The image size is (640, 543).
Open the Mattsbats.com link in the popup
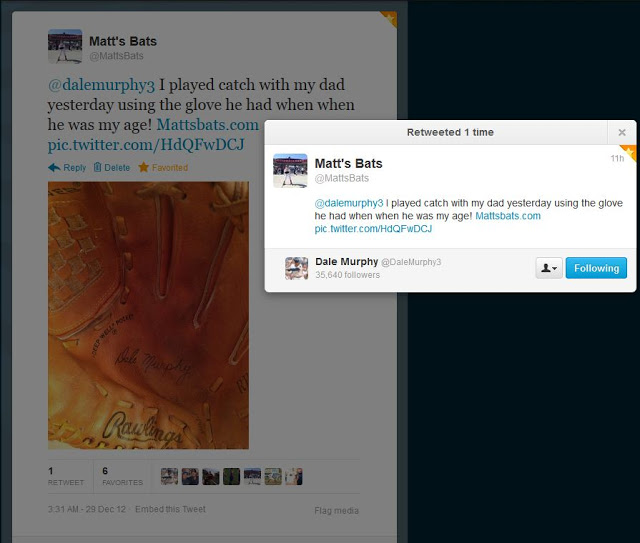pyautogui.click(x=507, y=216)
